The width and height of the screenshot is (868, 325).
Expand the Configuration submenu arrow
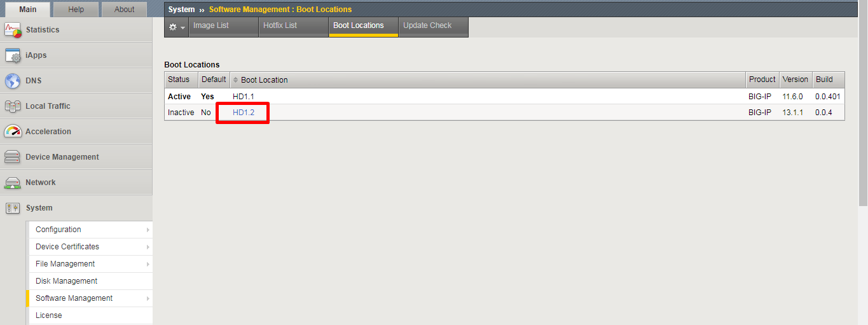coord(148,230)
